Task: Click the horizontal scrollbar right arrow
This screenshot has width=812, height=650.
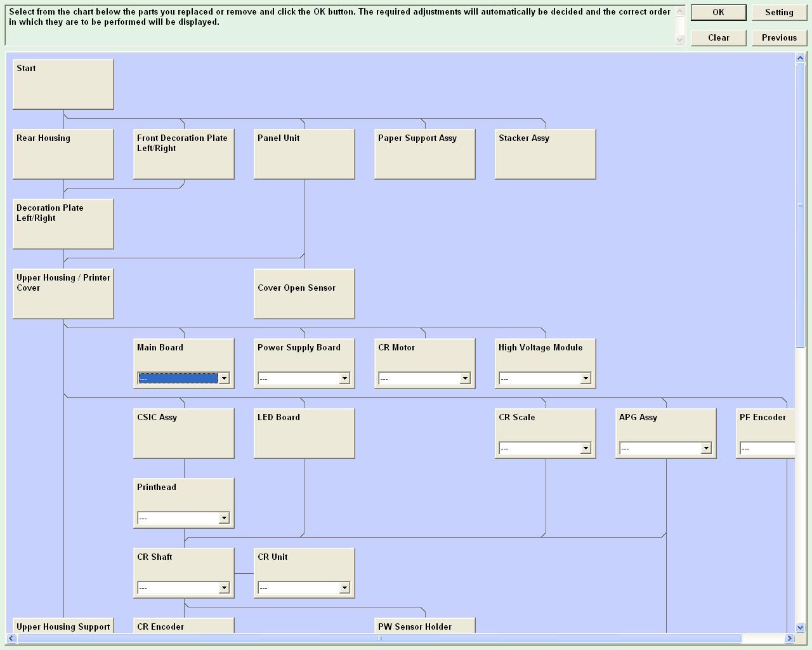Action: pyautogui.click(x=790, y=638)
